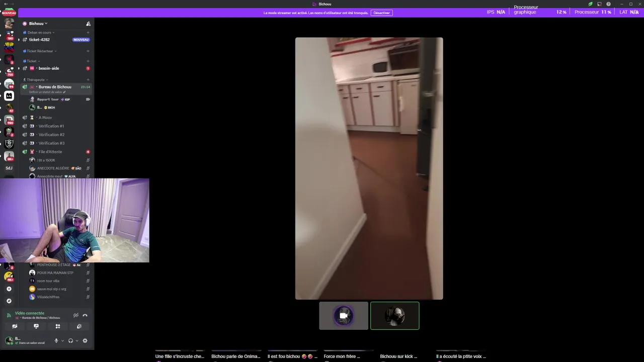Open the white-square server with dark speech-bubble logo
The width and height of the screenshot is (644, 362).
[x=9, y=96]
